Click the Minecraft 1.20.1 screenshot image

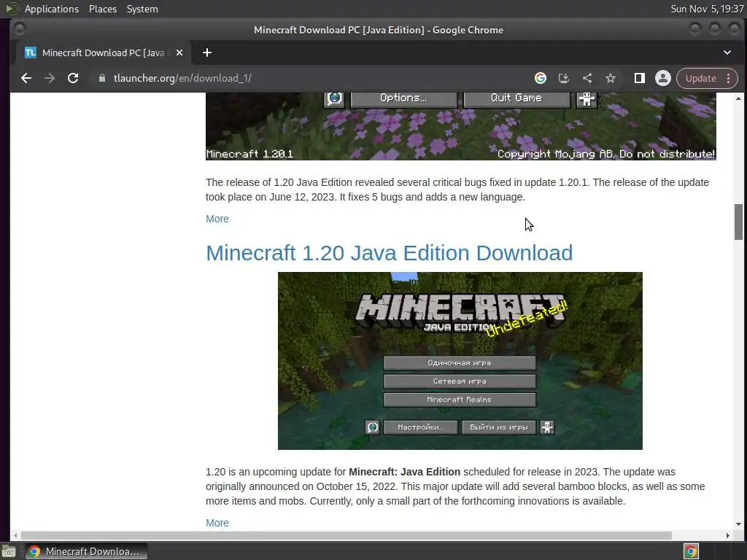[461, 127]
